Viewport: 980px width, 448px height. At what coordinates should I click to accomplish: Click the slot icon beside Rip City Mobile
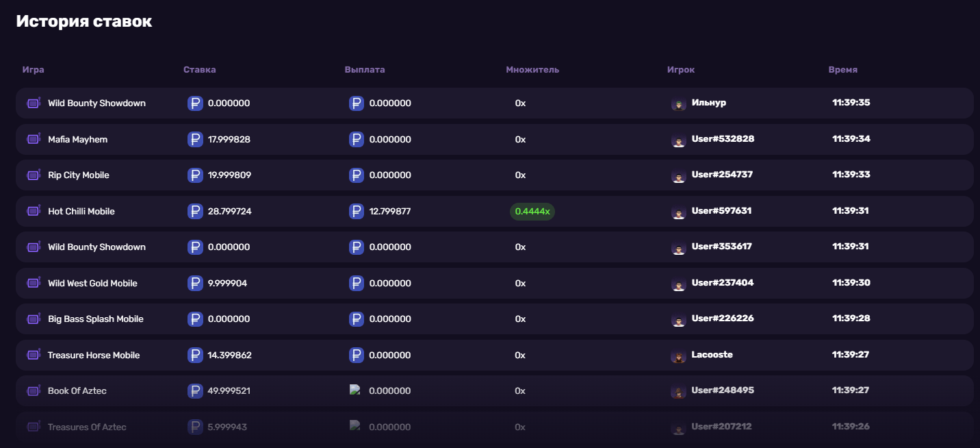point(34,175)
